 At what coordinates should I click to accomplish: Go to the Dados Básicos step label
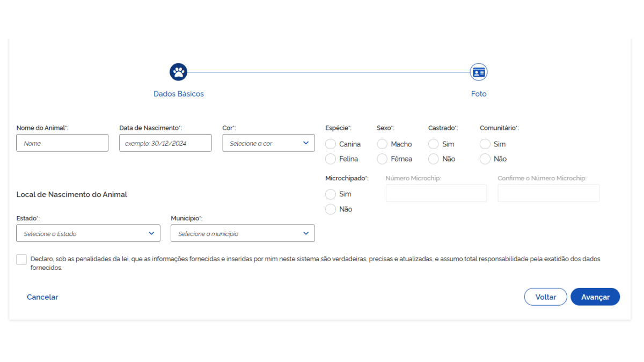tap(179, 94)
